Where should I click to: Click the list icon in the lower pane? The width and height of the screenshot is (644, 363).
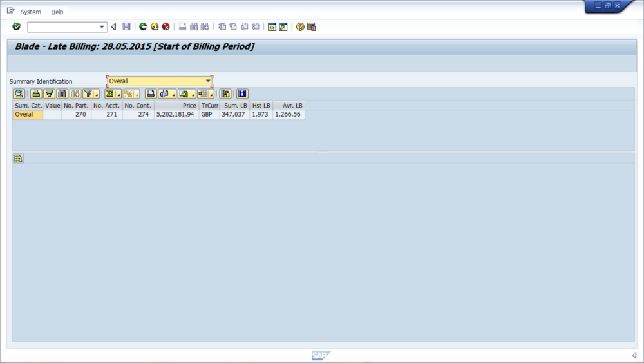18,159
